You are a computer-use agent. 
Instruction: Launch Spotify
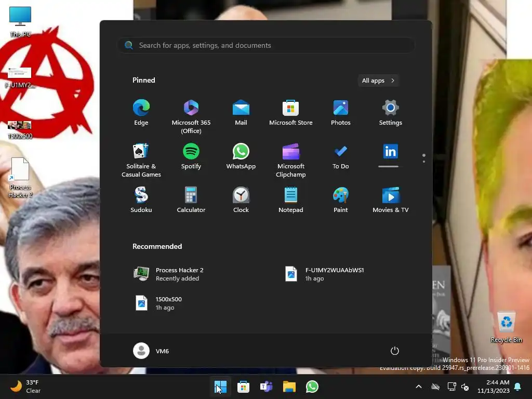[191, 156]
